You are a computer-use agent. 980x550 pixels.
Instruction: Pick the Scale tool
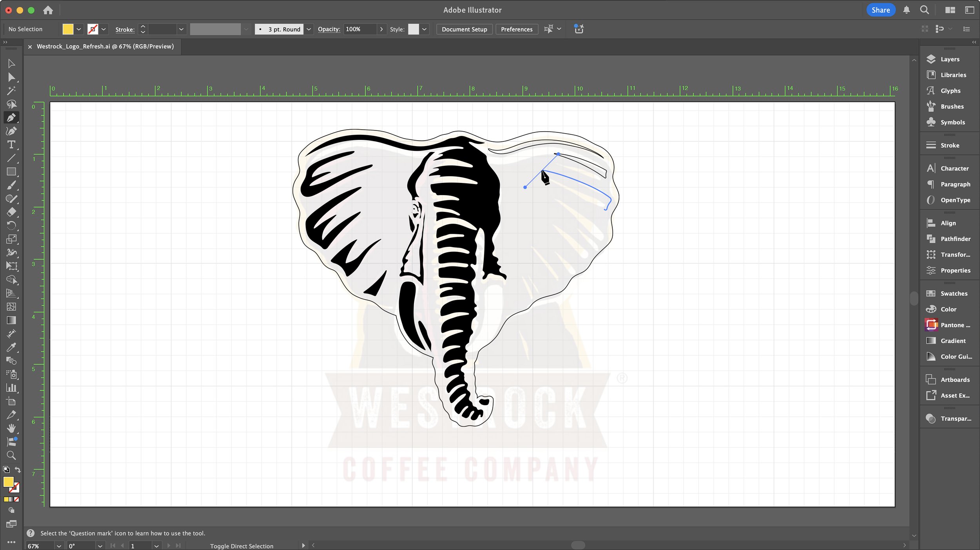click(11, 239)
